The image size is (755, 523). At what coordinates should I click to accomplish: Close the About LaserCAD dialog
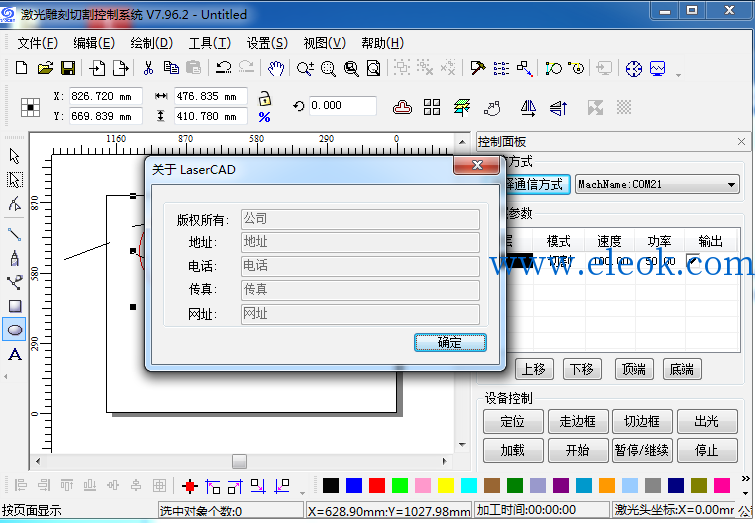click(x=477, y=165)
